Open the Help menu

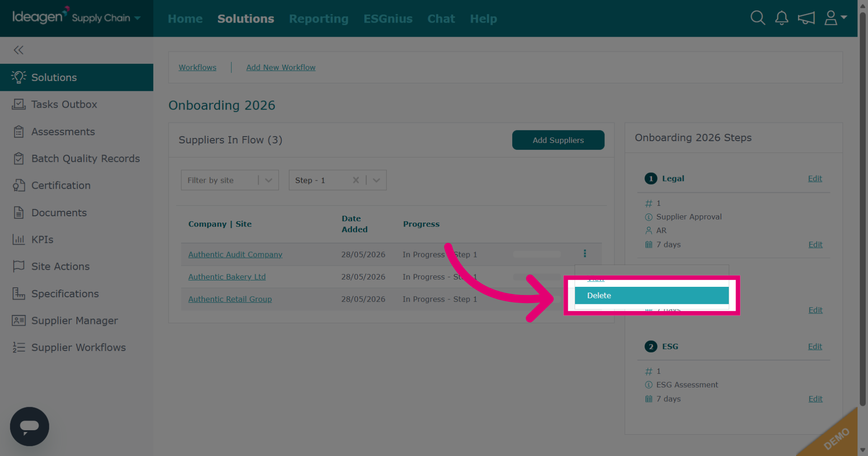[483, 19]
